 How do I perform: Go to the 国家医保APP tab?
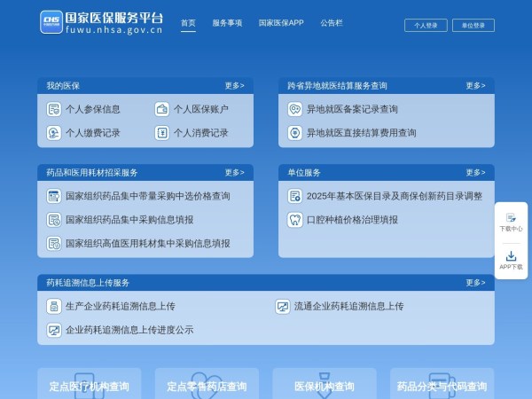[281, 23]
